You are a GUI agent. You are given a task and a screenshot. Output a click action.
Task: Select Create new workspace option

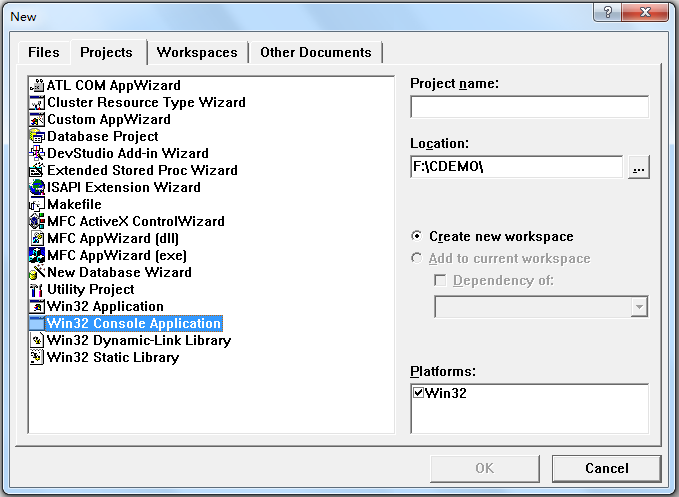tap(492, 236)
